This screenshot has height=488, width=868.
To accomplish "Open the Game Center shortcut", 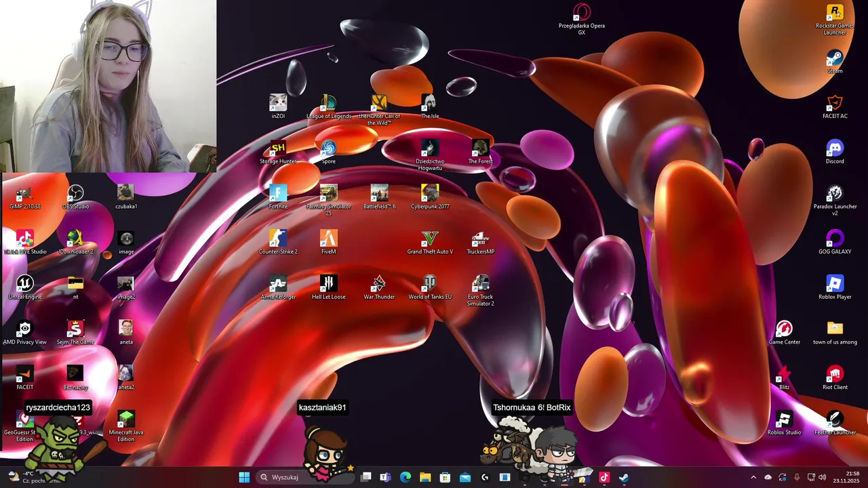I will pos(785,333).
